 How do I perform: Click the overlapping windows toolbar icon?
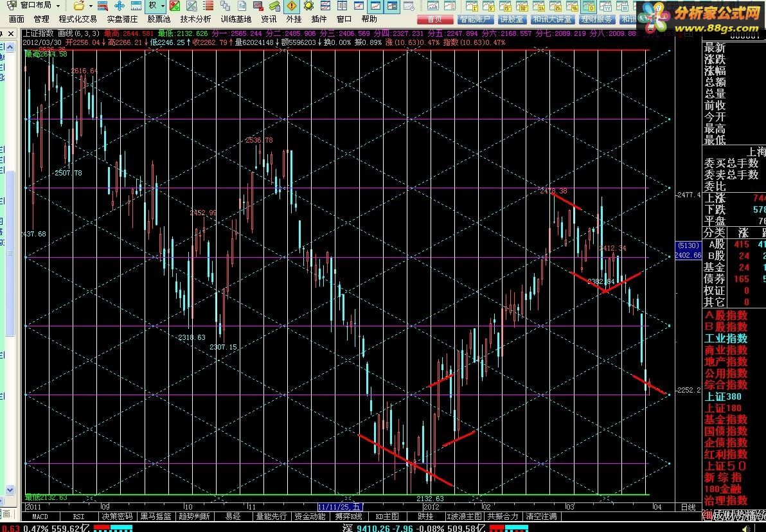(225, 6)
